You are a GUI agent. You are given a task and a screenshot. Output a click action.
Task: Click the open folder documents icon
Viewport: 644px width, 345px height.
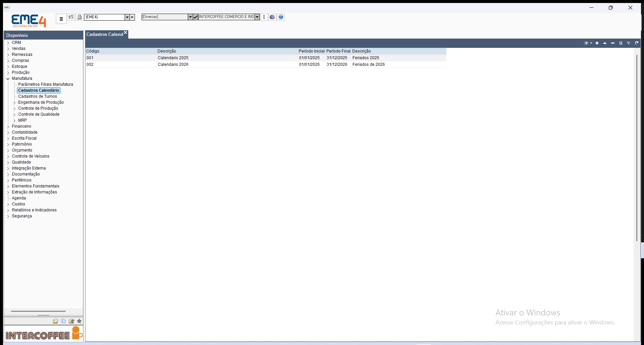point(55,321)
